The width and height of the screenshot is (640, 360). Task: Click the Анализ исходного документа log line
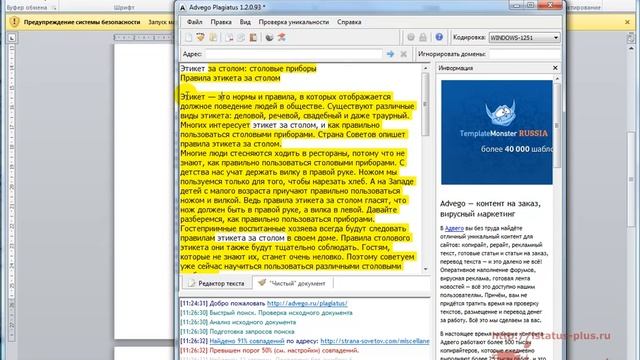pyautogui.click(x=238, y=322)
